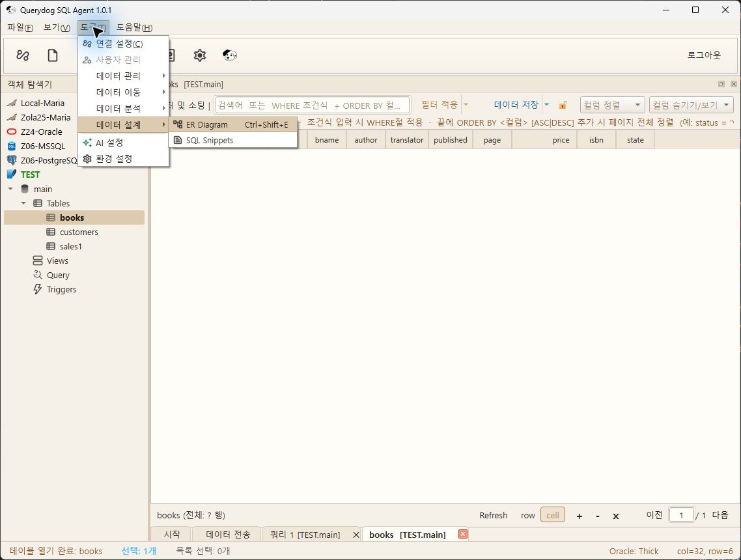This screenshot has height=560, width=741.
Task: Click the sales1 table icon
Action: tap(51, 246)
